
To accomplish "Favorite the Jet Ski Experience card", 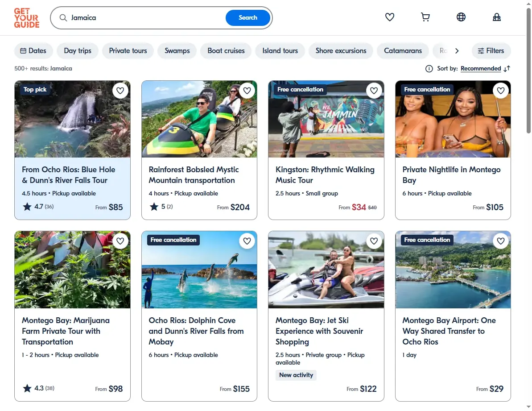I will 374,241.
